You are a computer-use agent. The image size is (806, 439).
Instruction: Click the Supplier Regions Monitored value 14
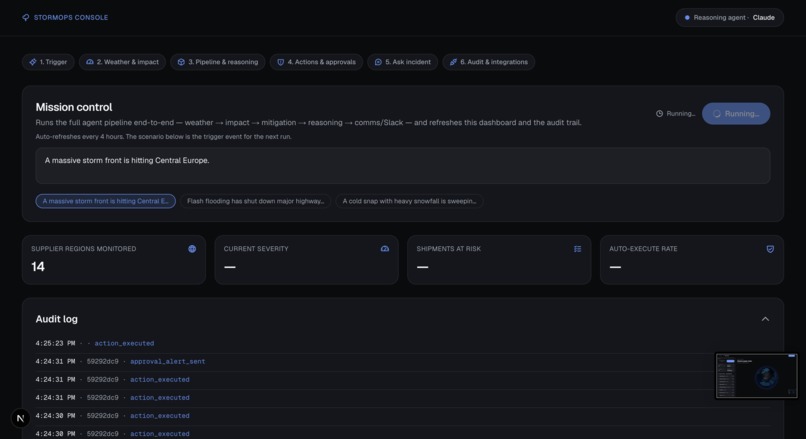pyautogui.click(x=38, y=267)
